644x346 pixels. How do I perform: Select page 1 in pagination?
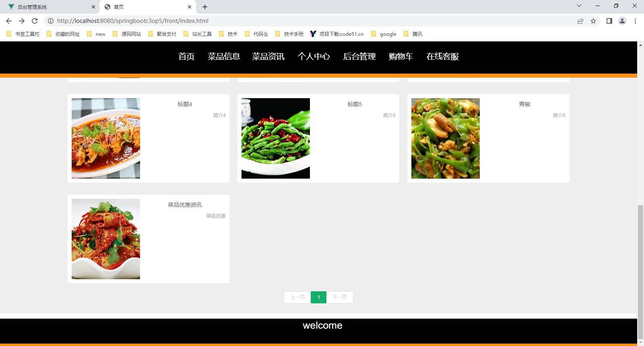(318, 297)
